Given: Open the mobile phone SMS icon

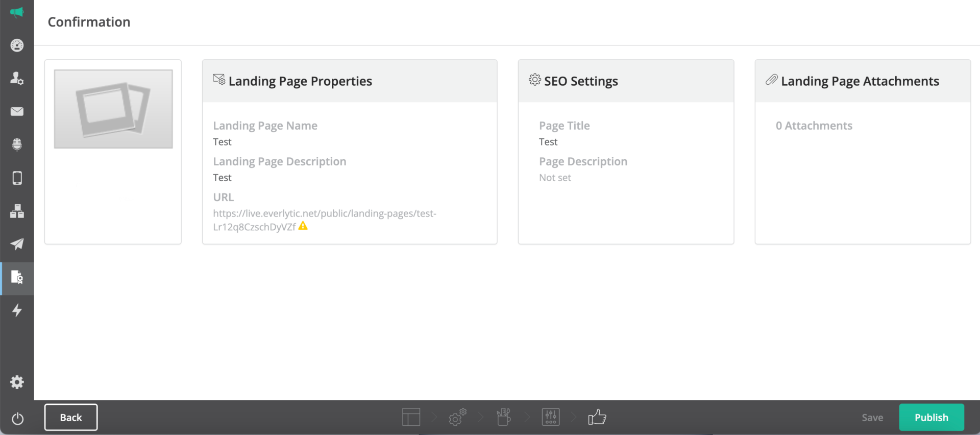Looking at the screenshot, I should pyautogui.click(x=17, y=178).
